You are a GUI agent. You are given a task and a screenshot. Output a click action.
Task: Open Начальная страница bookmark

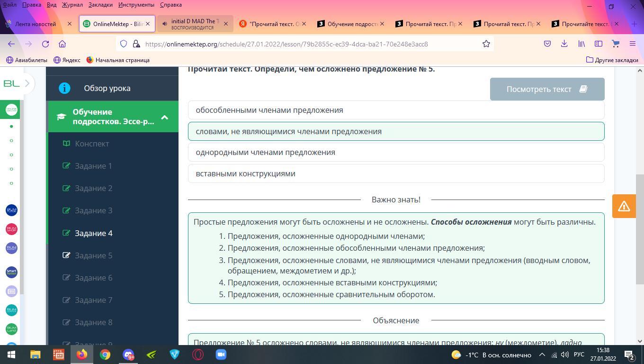click(x=118, y=60)
